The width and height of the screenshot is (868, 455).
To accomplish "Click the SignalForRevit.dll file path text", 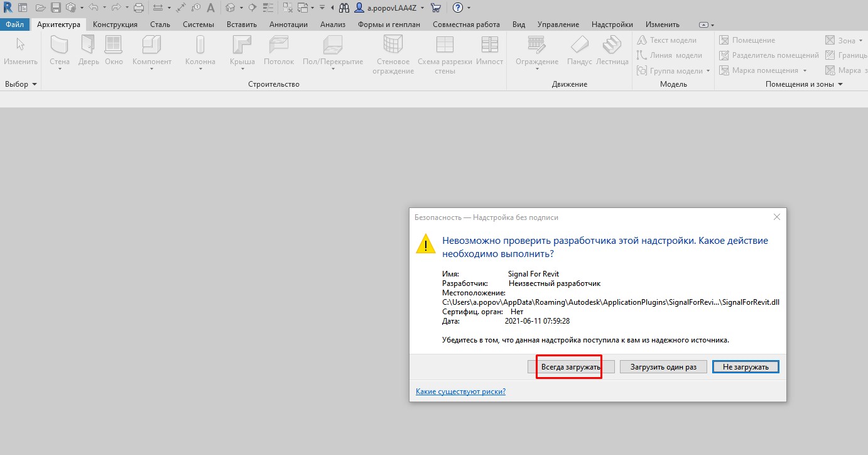I will [x=610, y=302].
